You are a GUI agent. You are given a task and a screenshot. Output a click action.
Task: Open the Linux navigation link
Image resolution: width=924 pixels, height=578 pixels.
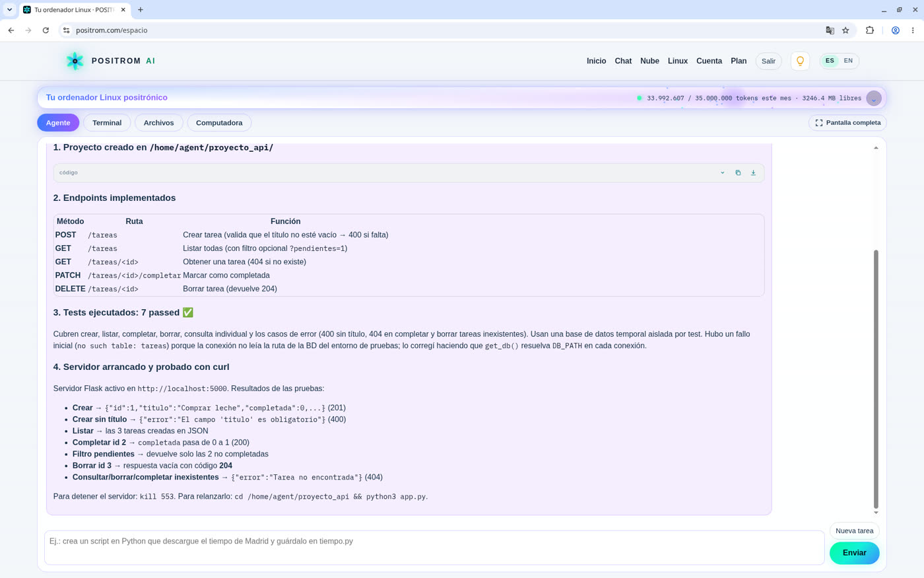click(x=678, y=61)
